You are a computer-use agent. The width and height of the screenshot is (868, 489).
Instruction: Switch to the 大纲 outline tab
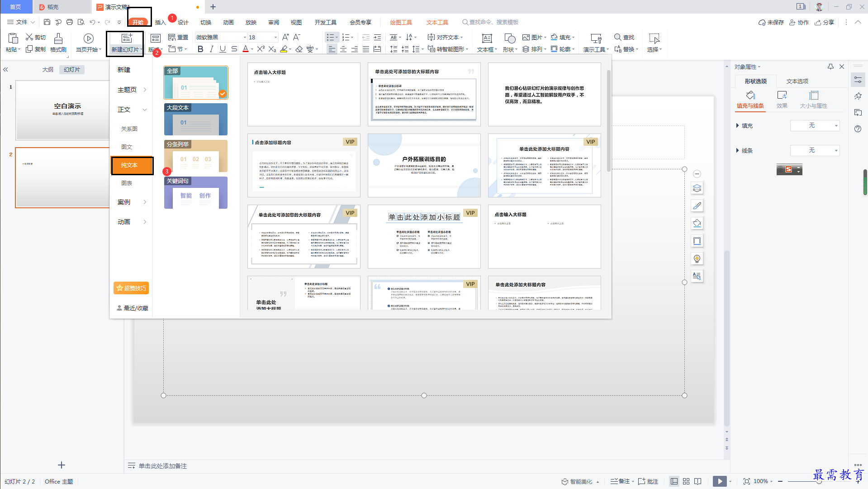point(48,69)
